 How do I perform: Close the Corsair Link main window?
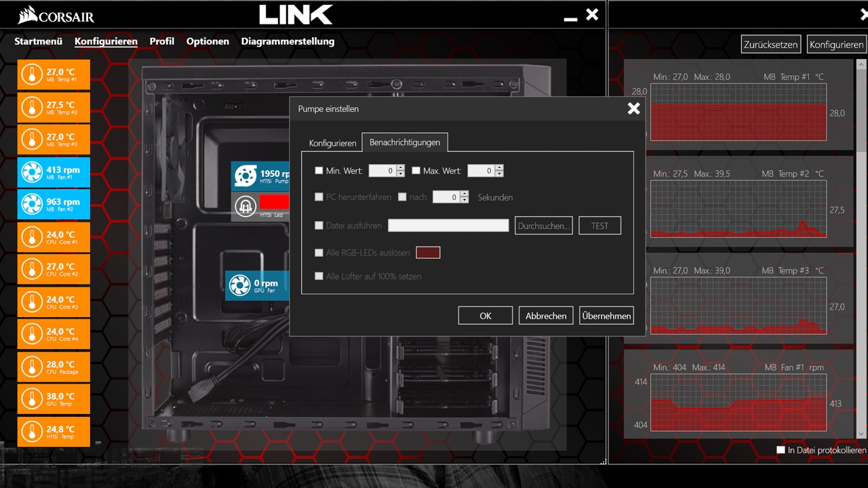[x=593, y=14]
